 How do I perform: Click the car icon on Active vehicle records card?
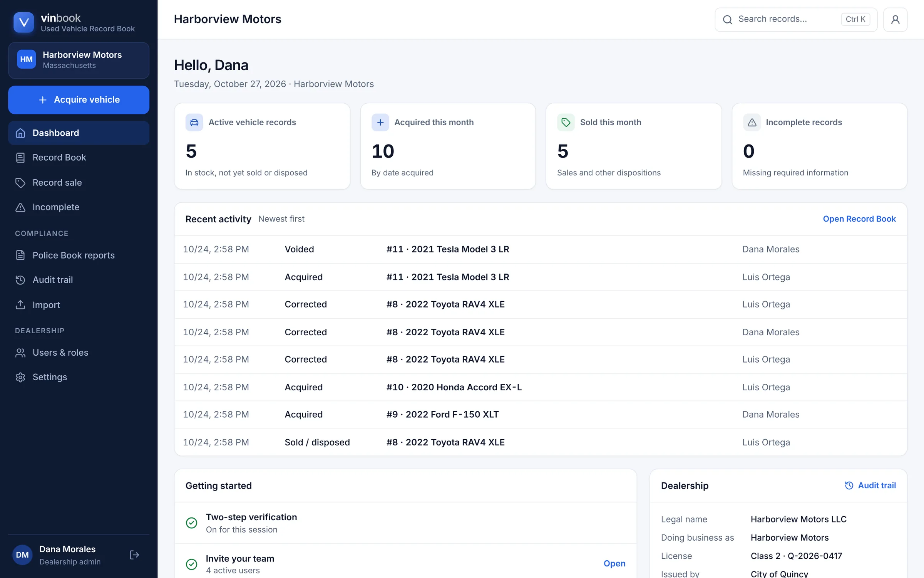(x=194, y=122)
